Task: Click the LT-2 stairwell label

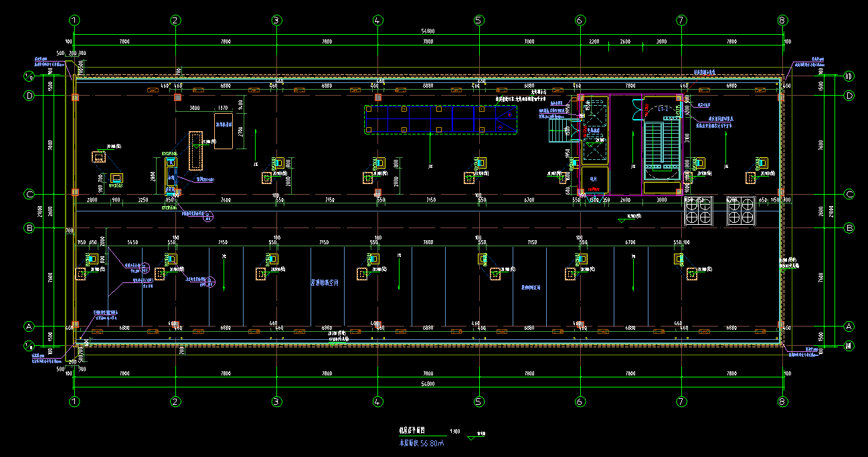Action: [x=661, y=108]
